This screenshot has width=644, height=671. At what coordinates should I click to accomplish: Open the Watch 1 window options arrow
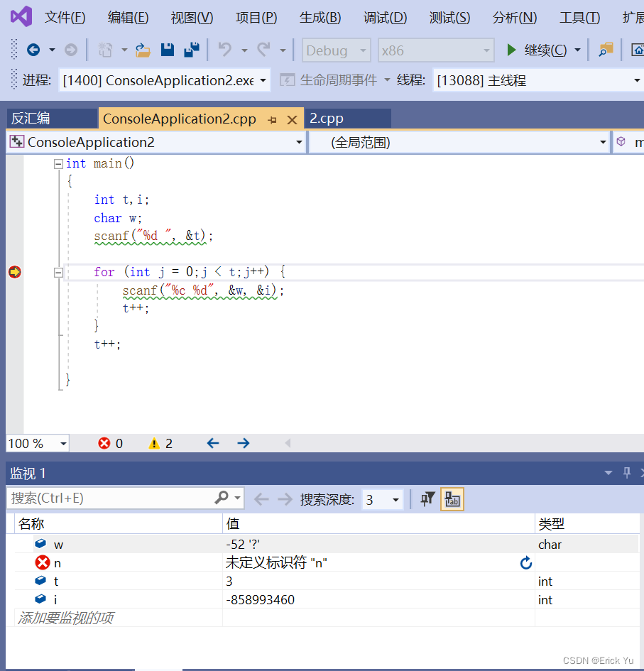pos(608,473)
